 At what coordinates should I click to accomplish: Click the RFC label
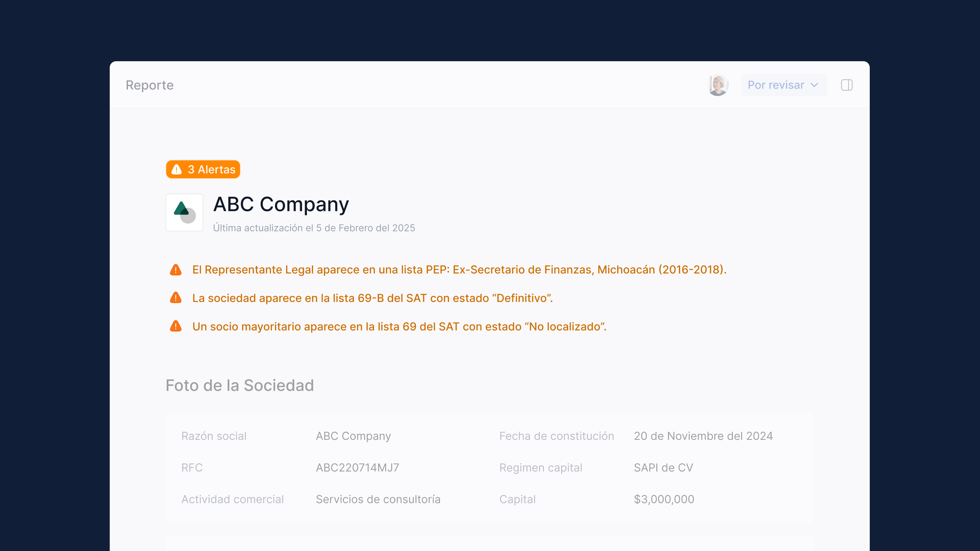coord(192,468)
